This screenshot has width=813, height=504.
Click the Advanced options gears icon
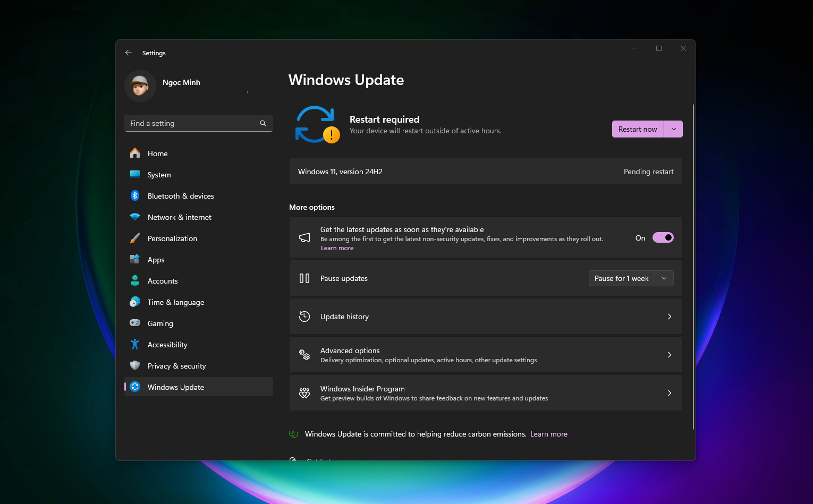click(304, 355)
